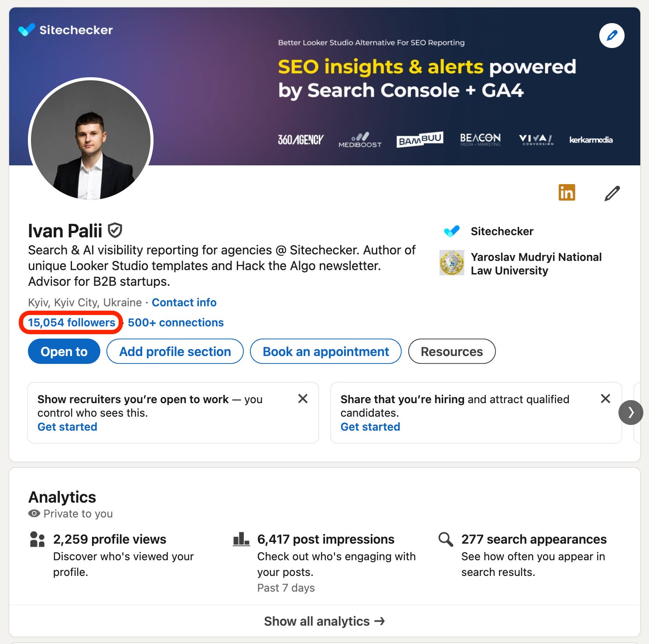Click the Bambuu logo in banner
Image resolution: width=649 pixels, height=644 pixels.
coord(420,140)
